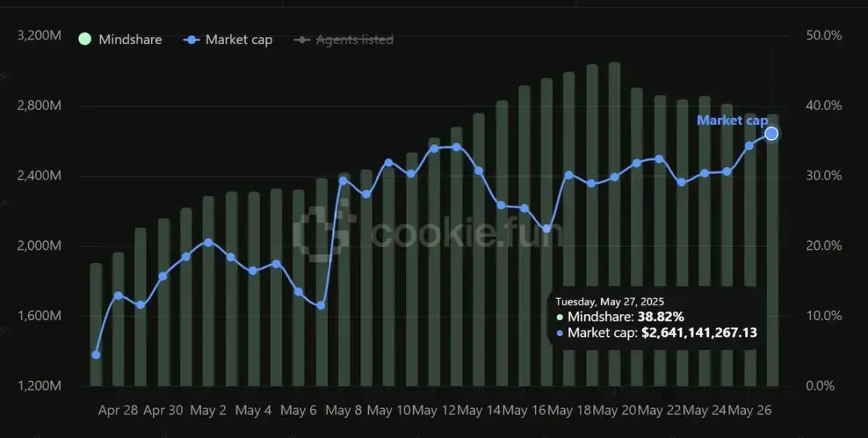Screen dimensions: 868x438
Task: Enable the Agents listed legend series
Action: pos(344,40)
